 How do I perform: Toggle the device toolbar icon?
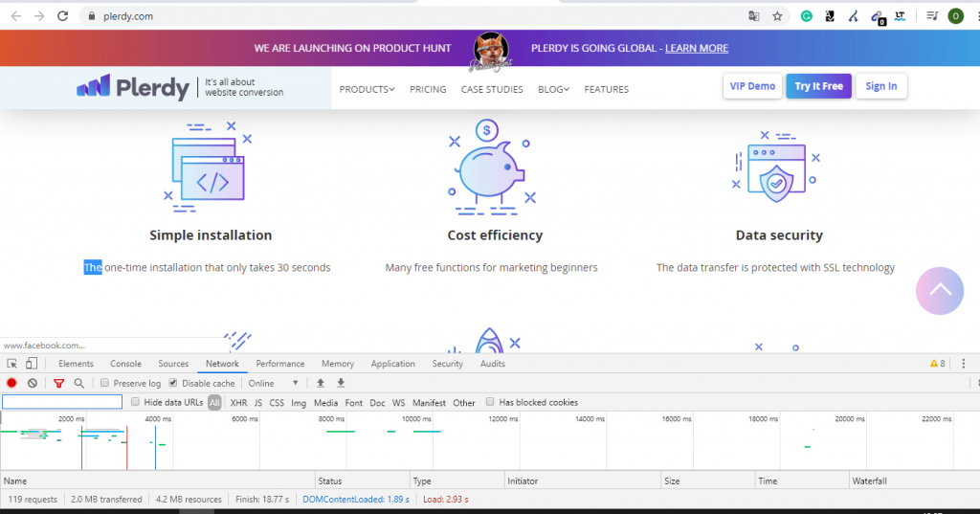point(32,364)
